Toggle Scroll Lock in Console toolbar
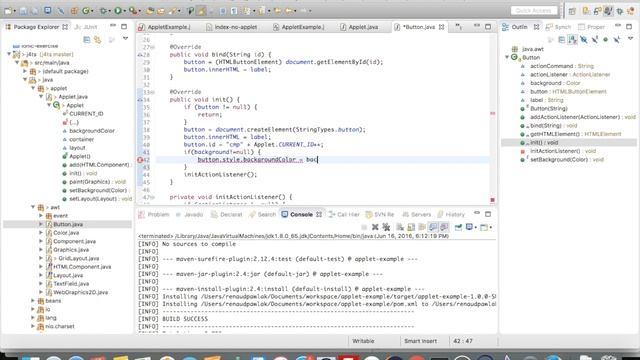 click(411, 227)
